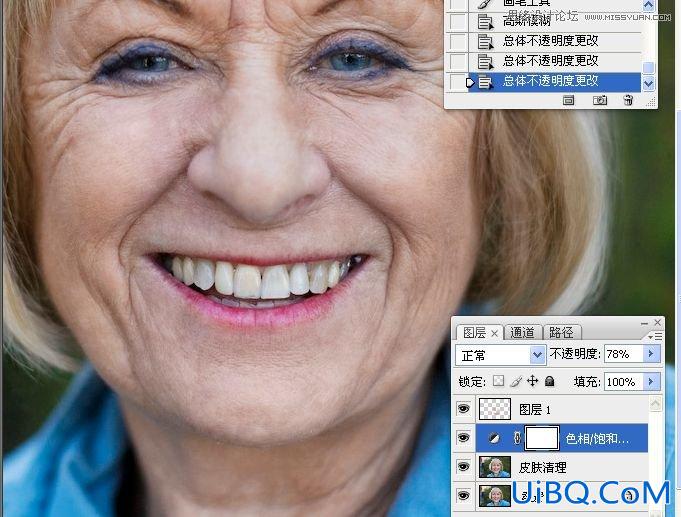Click history panel scroll down arrow

[648, 83]
